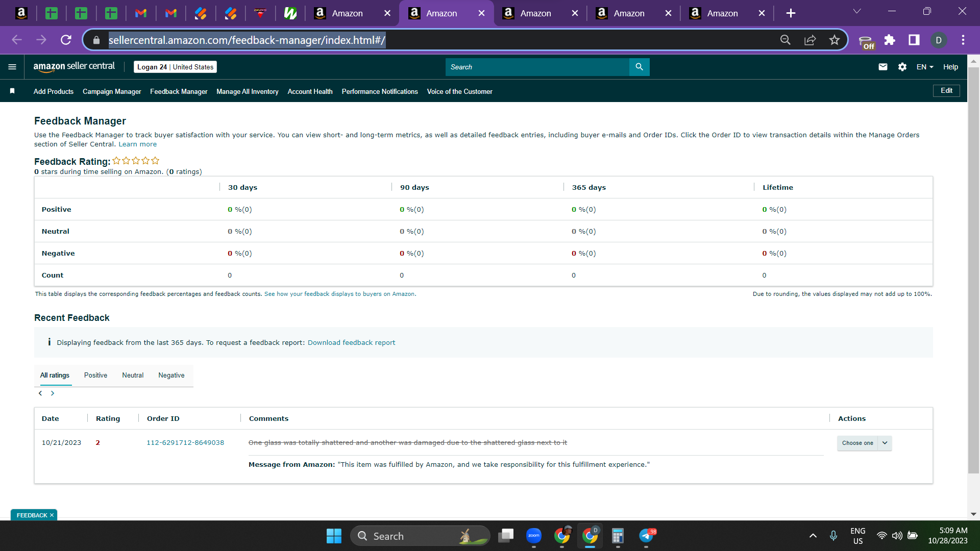The height and width of the screenshot is (551, 980).
Task: Select the Neutral tab
Action: click(x=133, y=375)
